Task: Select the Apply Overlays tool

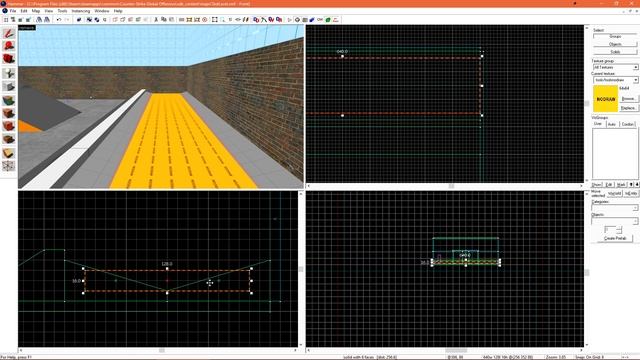Action: [x=9, y=139]
